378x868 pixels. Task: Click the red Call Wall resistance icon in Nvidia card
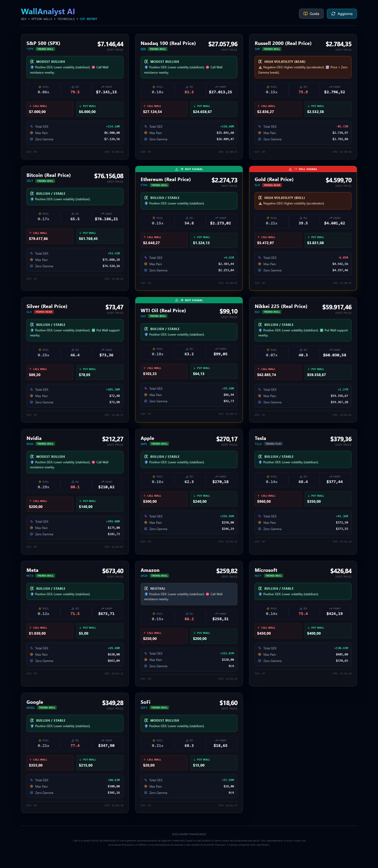click(x=93, y=462)
